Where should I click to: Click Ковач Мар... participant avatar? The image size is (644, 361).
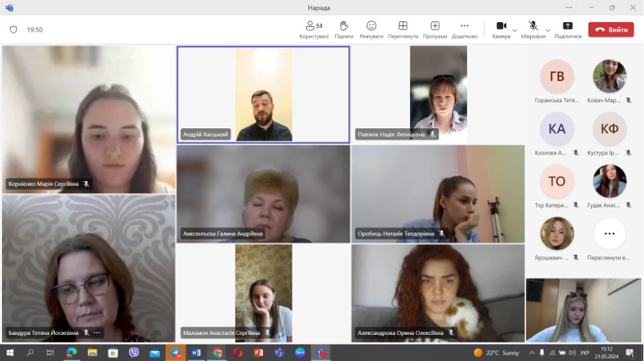tap(610, 76)
